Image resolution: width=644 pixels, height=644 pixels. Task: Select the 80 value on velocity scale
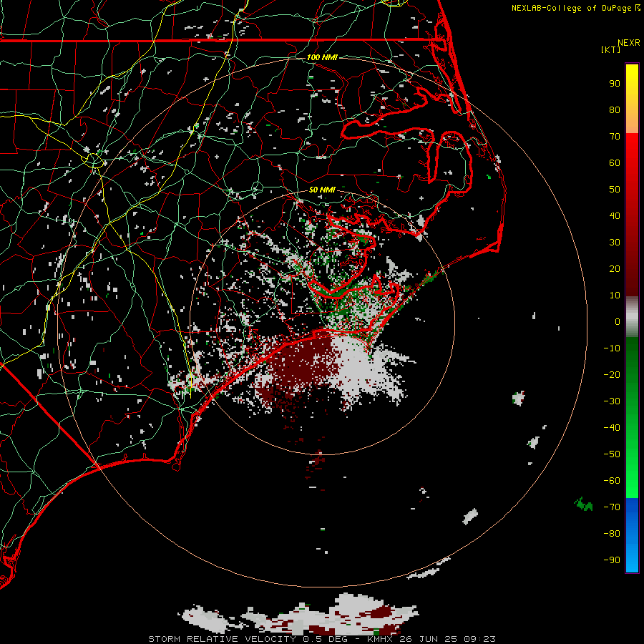(615, 110)
